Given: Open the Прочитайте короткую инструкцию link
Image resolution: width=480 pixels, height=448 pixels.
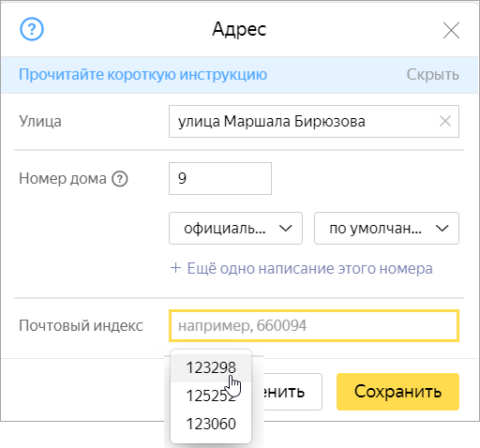Looking at the screenshot, I should (142, 74).
